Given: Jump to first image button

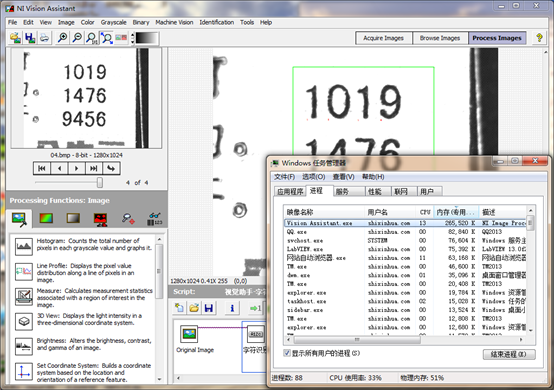Looking at the screenshot, I should point(42,168).
